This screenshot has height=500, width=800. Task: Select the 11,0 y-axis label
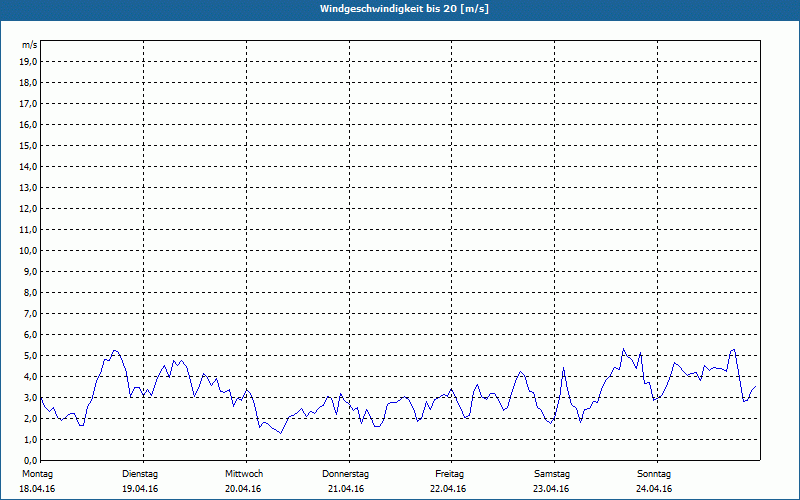tap(28, 230)
